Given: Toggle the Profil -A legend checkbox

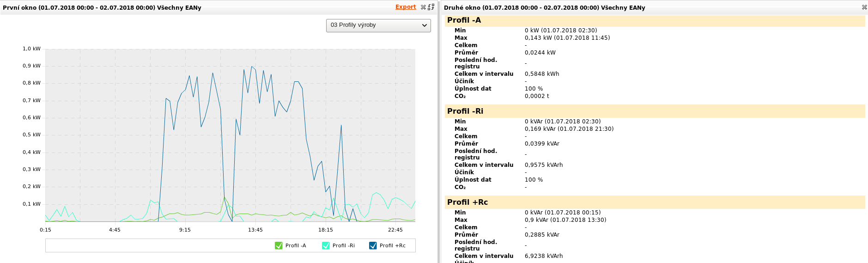Looking at the screenshot, I should [279, 245].
